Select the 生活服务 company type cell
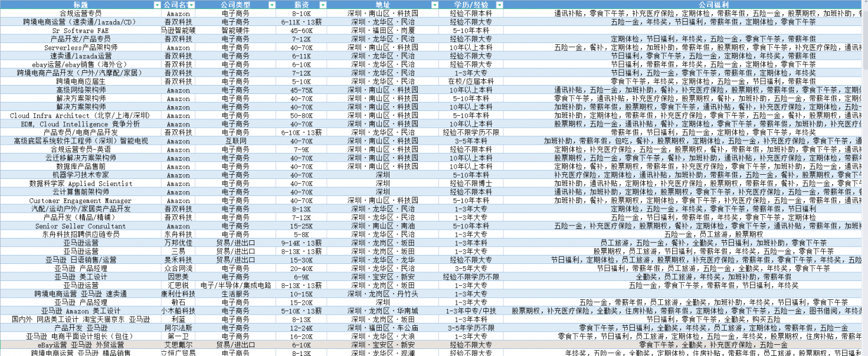 click(x=235, y=294)
